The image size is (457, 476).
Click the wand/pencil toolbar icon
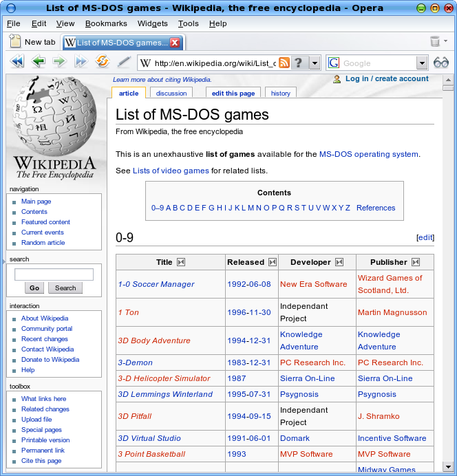coord(124,62)
